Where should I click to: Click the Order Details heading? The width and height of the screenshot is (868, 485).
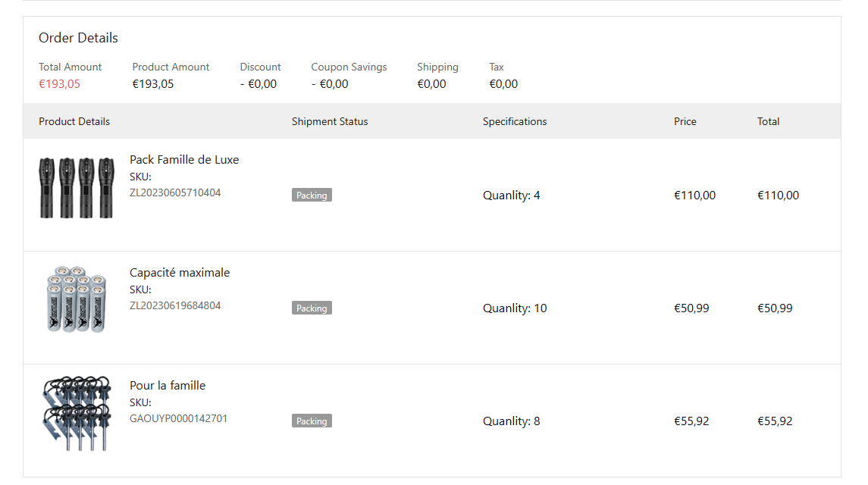point(78,38)
